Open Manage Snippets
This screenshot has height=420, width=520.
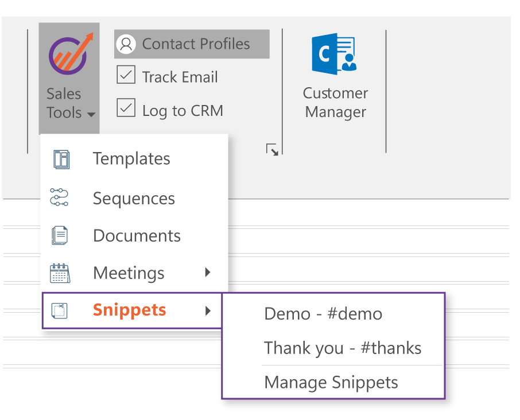click(x=331, y=383)
